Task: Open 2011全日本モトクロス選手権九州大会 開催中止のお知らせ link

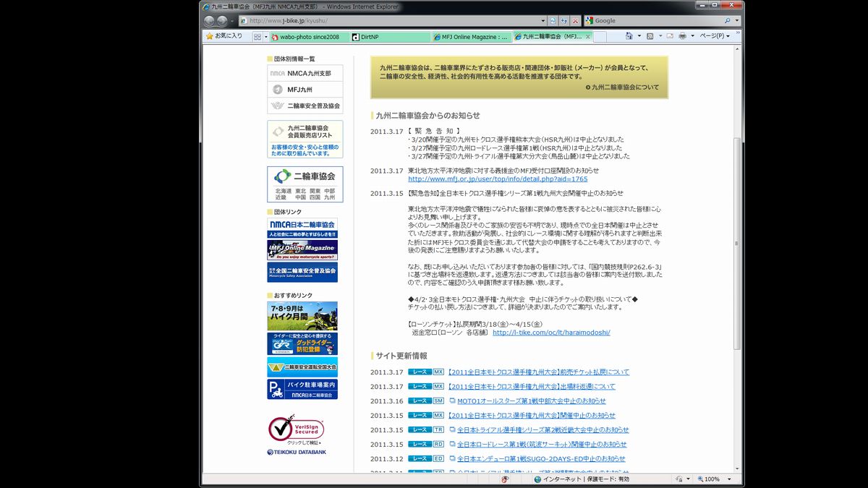Action: click(x=532, y=415)
